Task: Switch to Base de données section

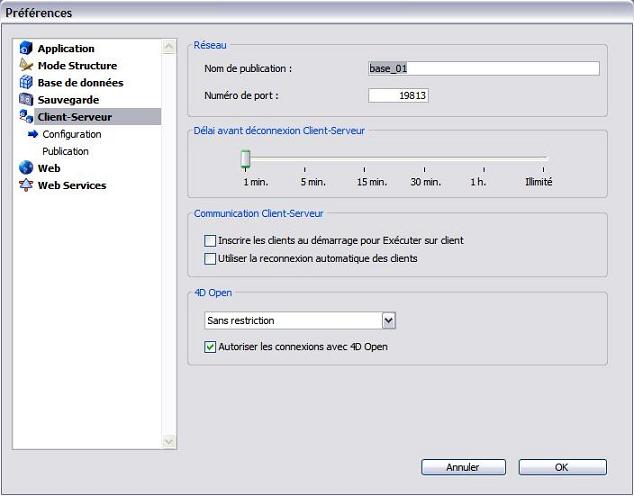Action: [80, 82]
